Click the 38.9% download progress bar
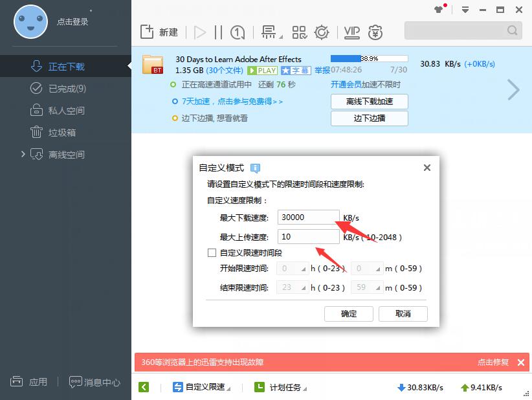This screenshot has width=532, height=400. pos(369,58)
